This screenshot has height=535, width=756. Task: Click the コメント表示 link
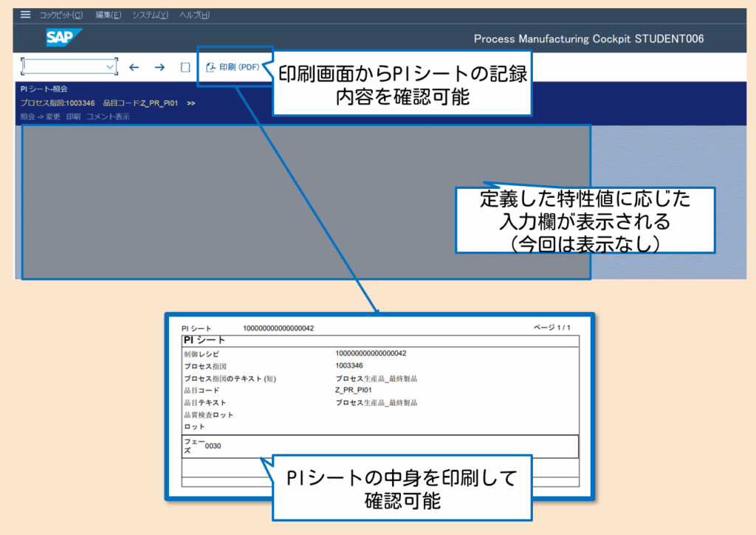(x=108, y=117)
